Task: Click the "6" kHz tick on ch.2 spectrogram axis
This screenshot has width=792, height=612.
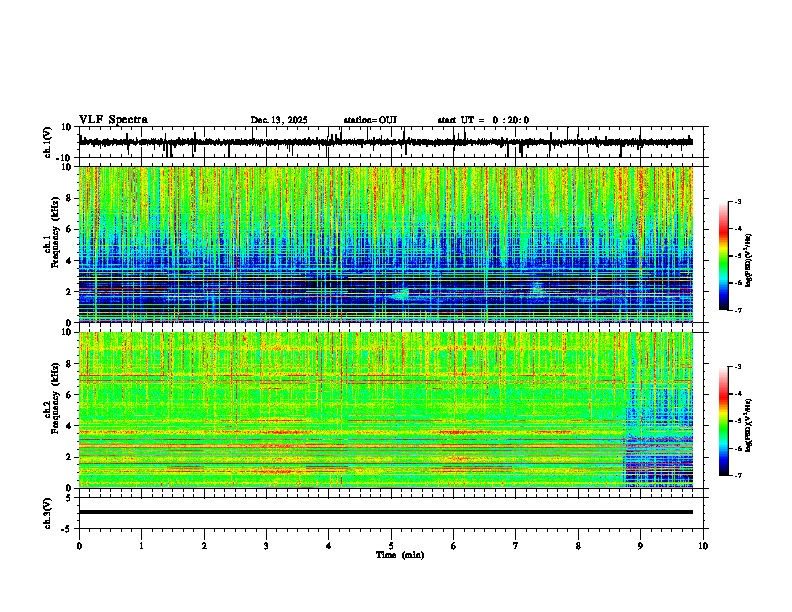Action: click(70, 395)
